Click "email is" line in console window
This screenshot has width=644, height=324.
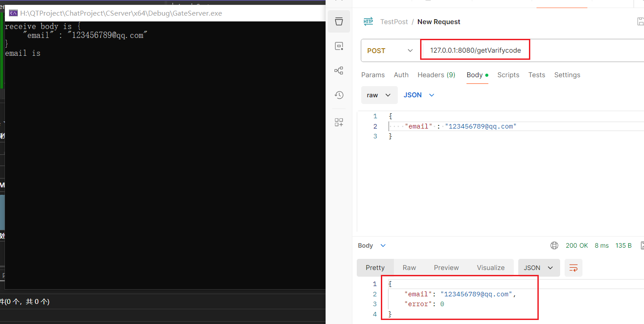tap(23, 53)
